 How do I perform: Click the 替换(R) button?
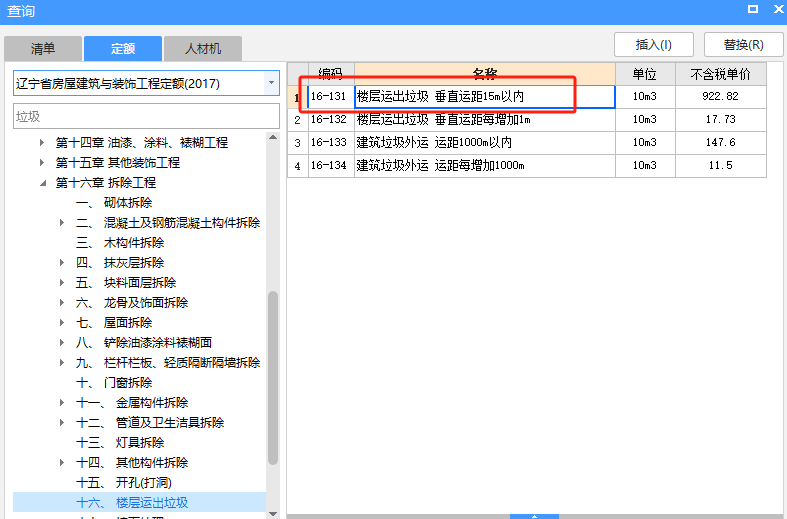[743, 45]
